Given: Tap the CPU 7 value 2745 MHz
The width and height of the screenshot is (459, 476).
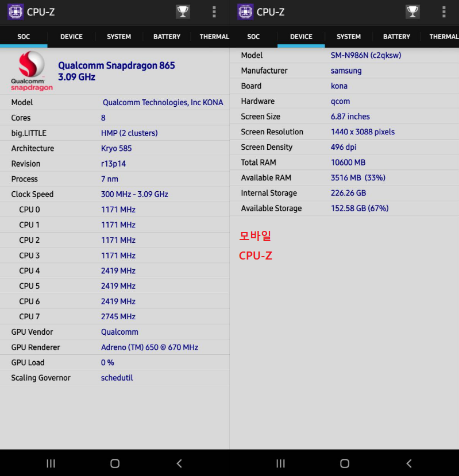Looking at the screenshot, I should [x=118, y=316].
